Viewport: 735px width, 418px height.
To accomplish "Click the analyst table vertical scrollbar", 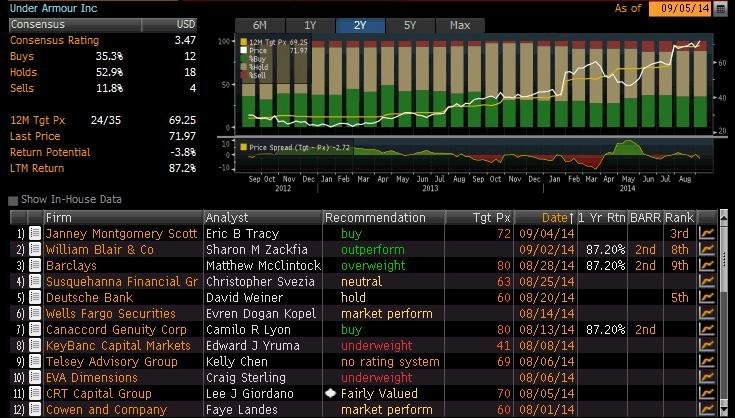I will tap(723, 314).
